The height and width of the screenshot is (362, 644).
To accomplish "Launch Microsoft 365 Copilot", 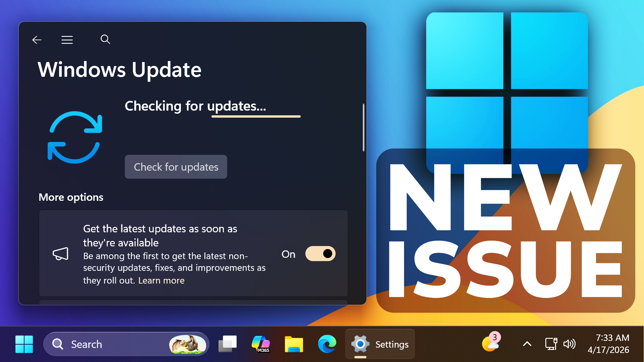I will click(x=261, y=344).
